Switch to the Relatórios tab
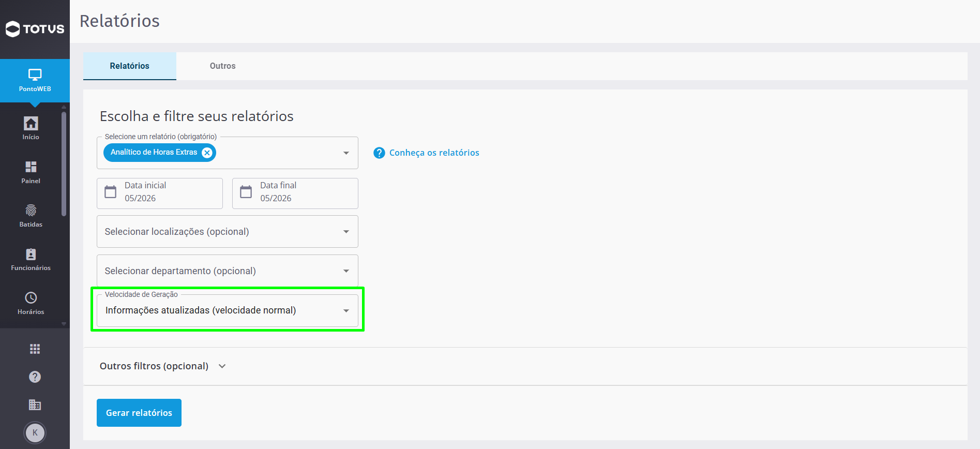This screenshot has width=980, height=449. point(130,66)
